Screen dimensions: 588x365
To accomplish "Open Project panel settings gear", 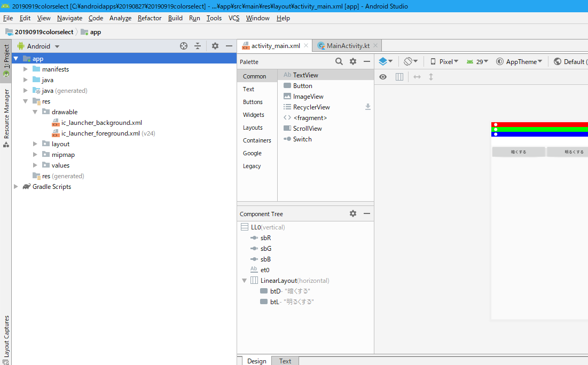I will 215,46.
